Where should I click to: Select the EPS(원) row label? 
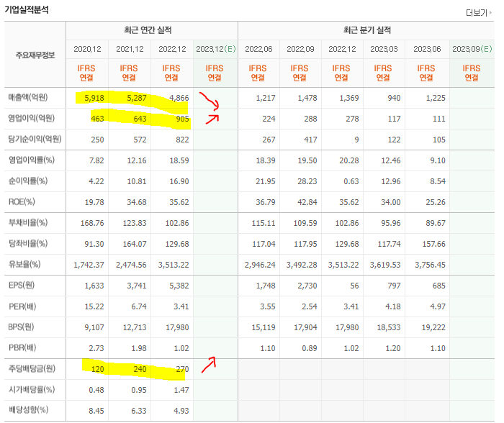[21, 285]
